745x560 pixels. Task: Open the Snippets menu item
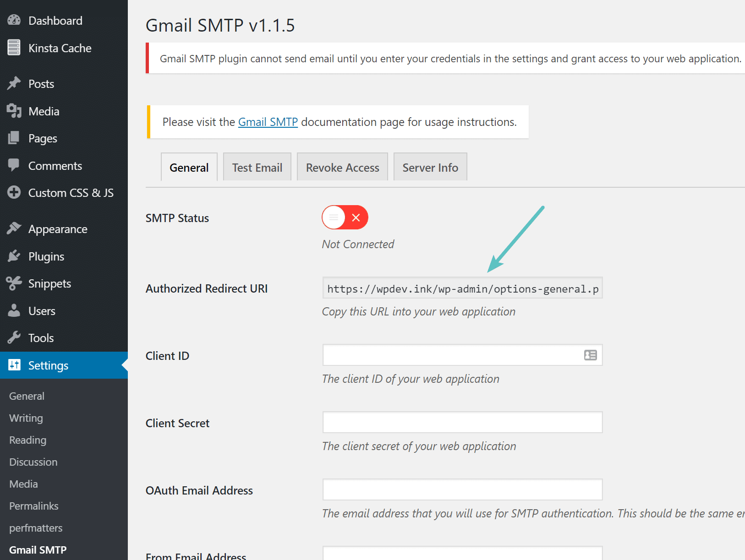[x=49, y=283]
